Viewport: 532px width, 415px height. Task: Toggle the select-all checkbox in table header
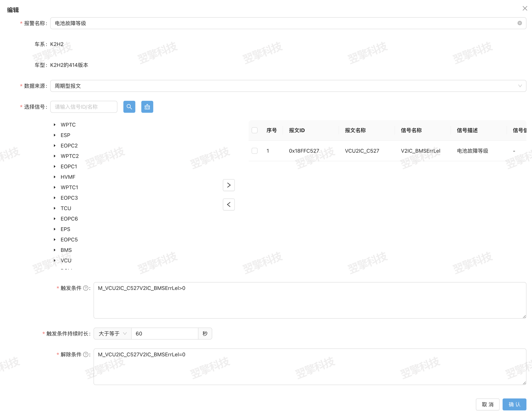(x=254, y=130)
